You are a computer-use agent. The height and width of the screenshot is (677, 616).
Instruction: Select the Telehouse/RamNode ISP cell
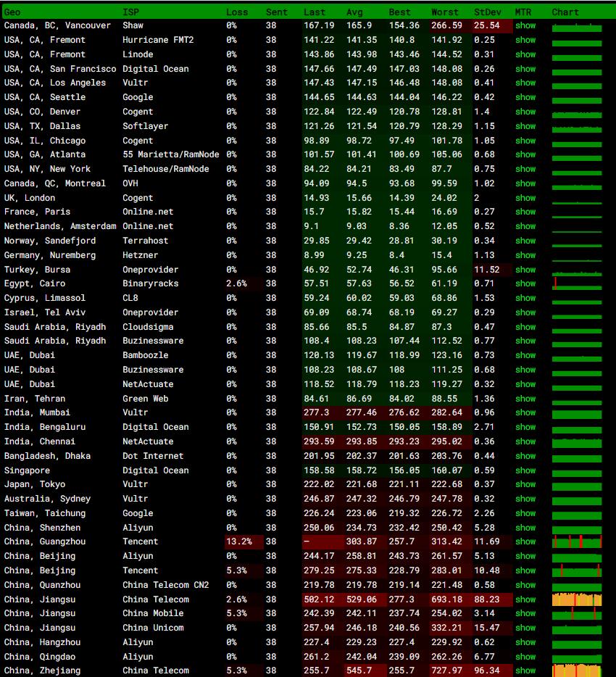click(x=166, y=169)
